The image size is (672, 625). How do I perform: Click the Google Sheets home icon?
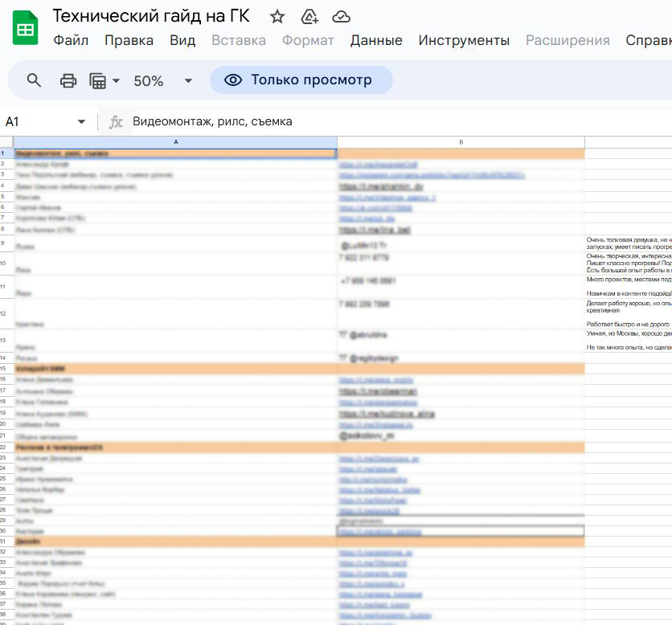pyautogui.click(x=25, y=28)
